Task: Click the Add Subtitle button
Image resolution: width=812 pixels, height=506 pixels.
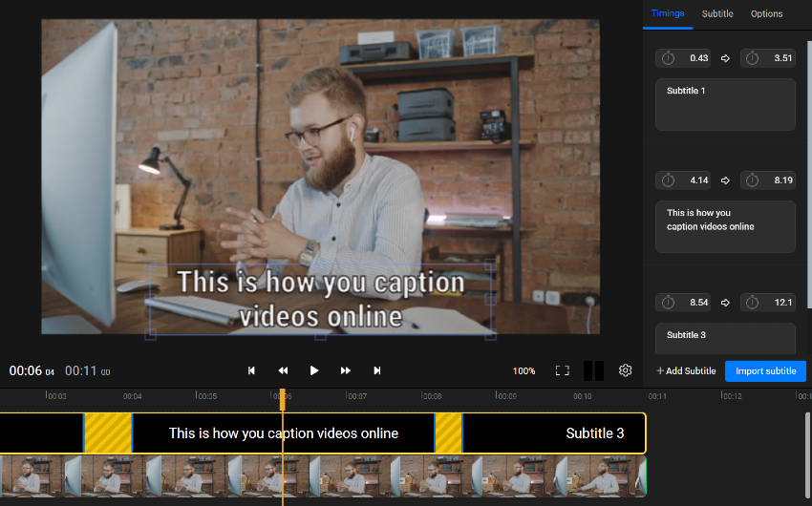Action: (686, 371)
